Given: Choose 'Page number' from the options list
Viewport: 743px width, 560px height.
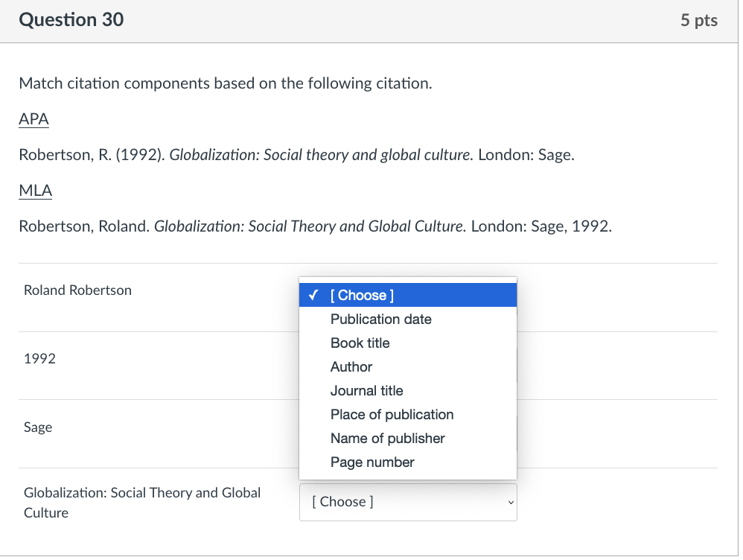Looking at the screenshot, I should [x=372, y=462].
